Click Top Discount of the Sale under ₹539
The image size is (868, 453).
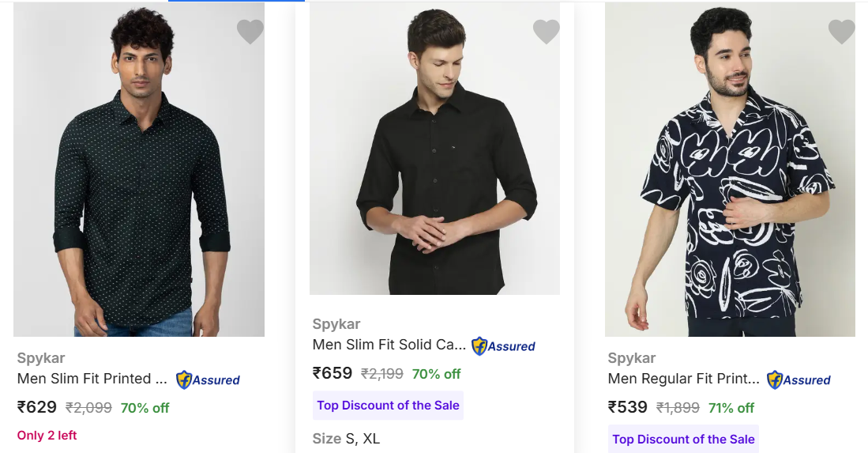click(x=683, y=439)
